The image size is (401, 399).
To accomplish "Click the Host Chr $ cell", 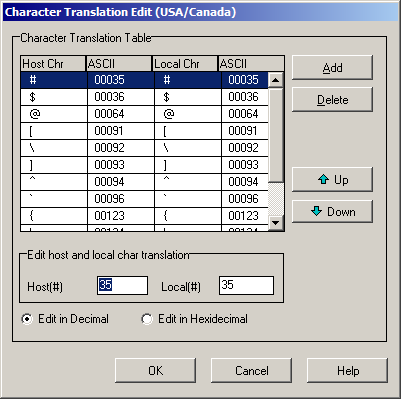I will [x=54, y=97].
